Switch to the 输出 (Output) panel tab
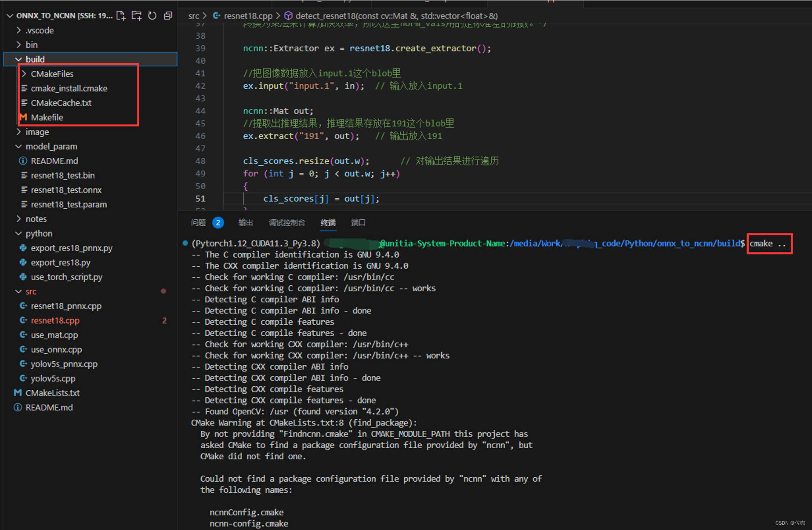Image resolution: width=812 pixels, height=530 pixels. pos(246,223)
